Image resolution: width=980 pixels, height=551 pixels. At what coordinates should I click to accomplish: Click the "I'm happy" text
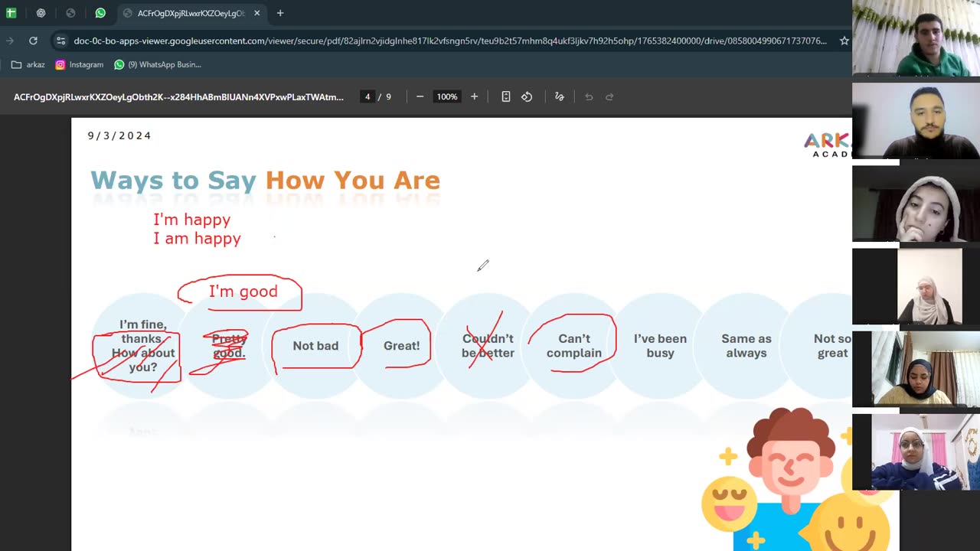click(191, 220)
